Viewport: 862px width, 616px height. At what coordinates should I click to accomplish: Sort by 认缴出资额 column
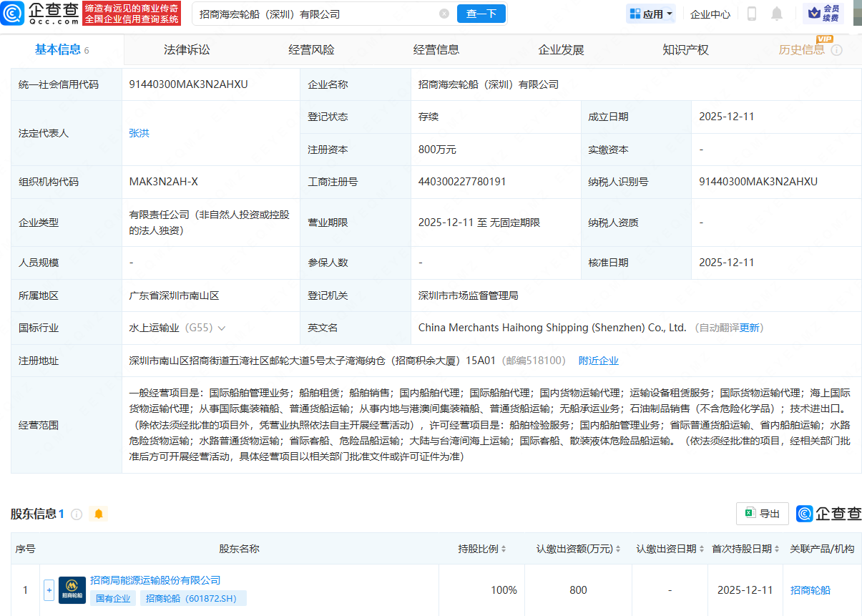(x=618, y=549)
